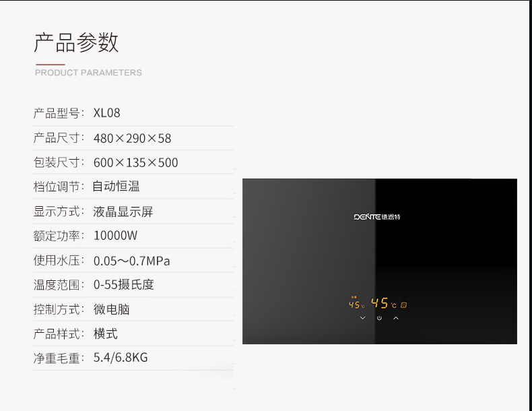
Task: Click the up arrow on heater panel
Action: [x=396, y=318]
